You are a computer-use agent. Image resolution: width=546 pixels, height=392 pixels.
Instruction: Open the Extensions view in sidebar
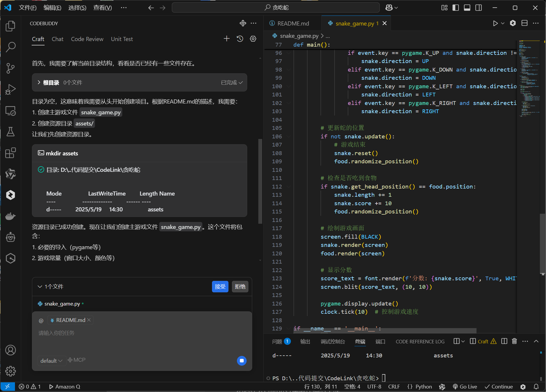pyautogui.click(x=11, y=153)
